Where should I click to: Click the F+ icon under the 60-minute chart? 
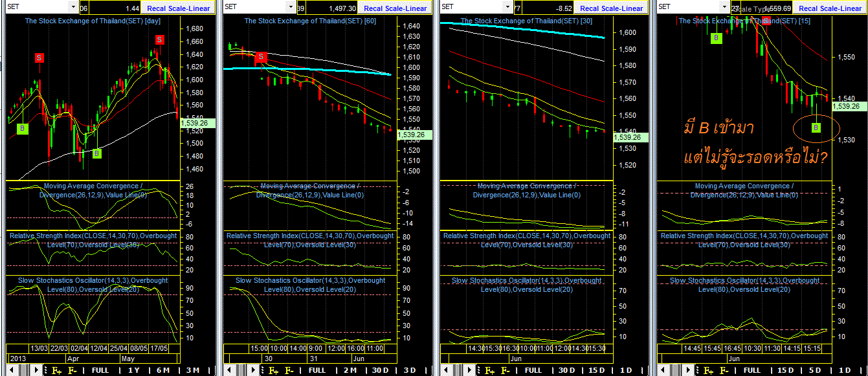(273, 370)
